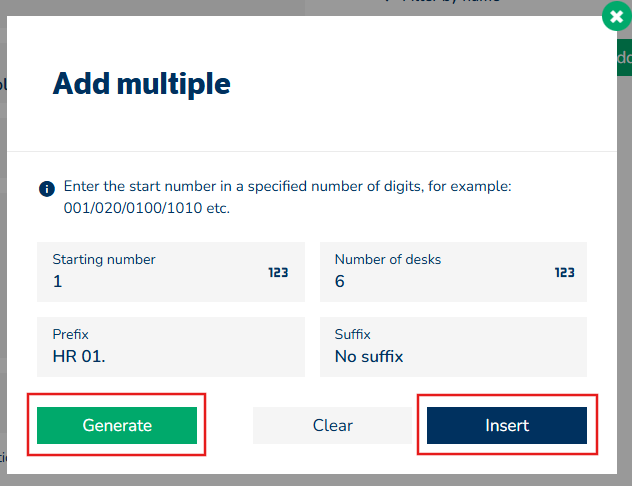Click the 123 icon in Starting number
632x486 pixels.
(x=278, y=271)
